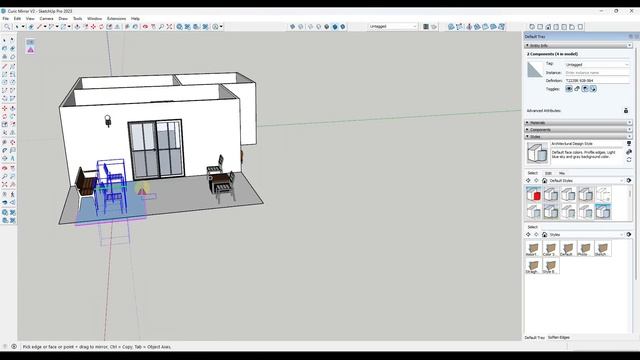Pick the Line tool in left toolbar
Viewport: 640px width, 360px height.
[4, 66]
